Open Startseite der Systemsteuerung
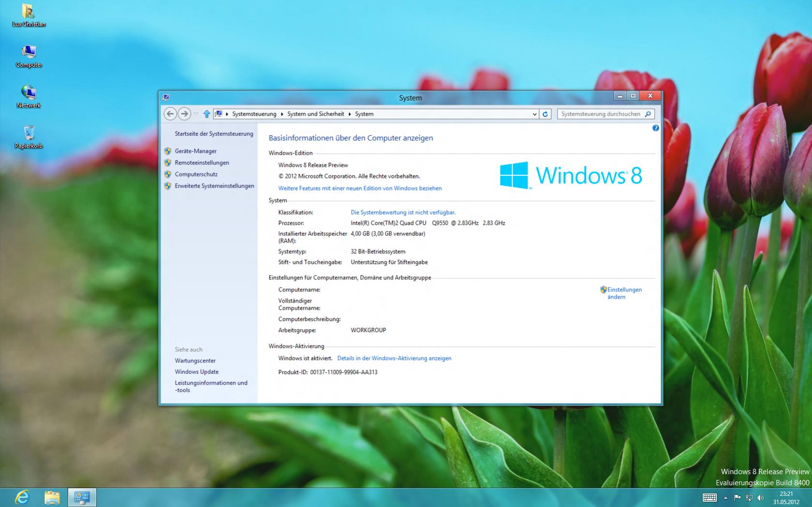 [214, 134]
